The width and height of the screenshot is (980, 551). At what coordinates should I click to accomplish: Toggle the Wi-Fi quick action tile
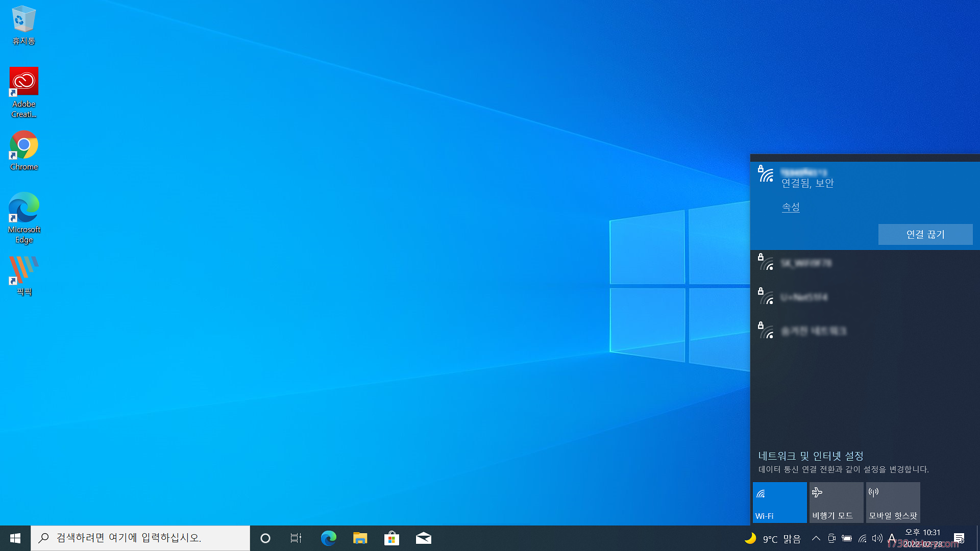(x=779, y=503)
